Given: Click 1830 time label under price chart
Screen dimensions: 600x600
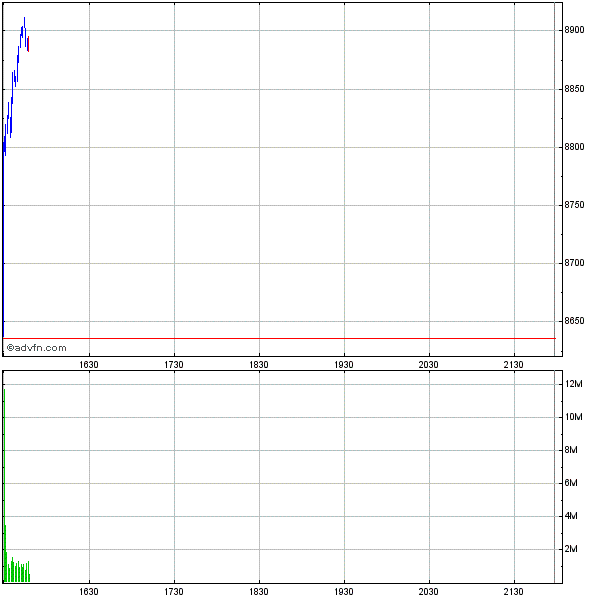Looking at the screenshot, I should (259, 365).
